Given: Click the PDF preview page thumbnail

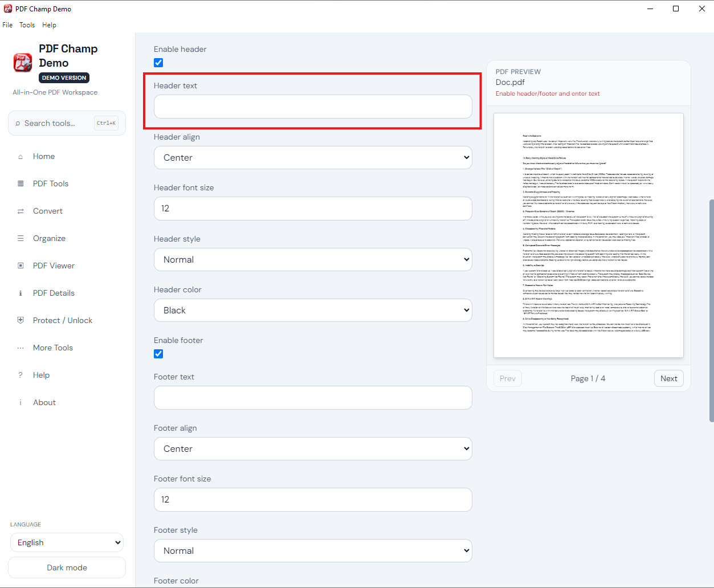Looking at the screenshot, I should click(589, 235).
